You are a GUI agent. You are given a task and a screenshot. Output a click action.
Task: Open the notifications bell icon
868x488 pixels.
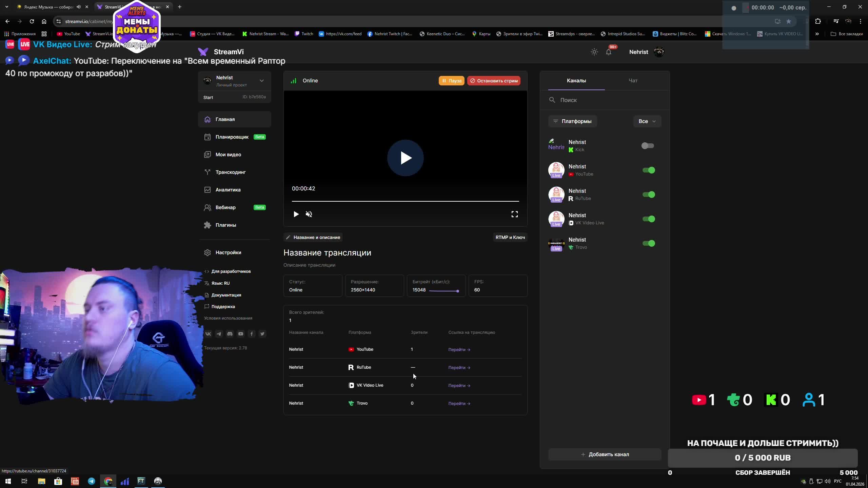pyautogui.click(x=609, y=52)
